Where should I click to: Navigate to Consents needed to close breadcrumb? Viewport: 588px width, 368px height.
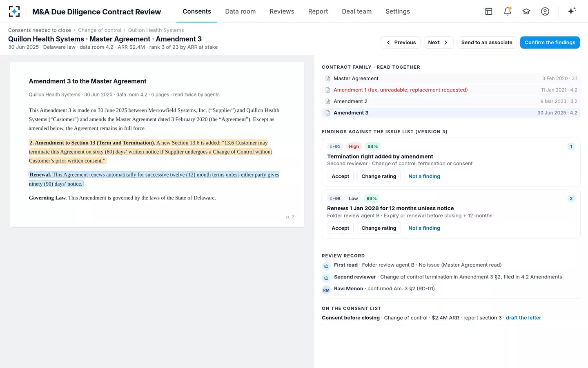click(40, 30)
